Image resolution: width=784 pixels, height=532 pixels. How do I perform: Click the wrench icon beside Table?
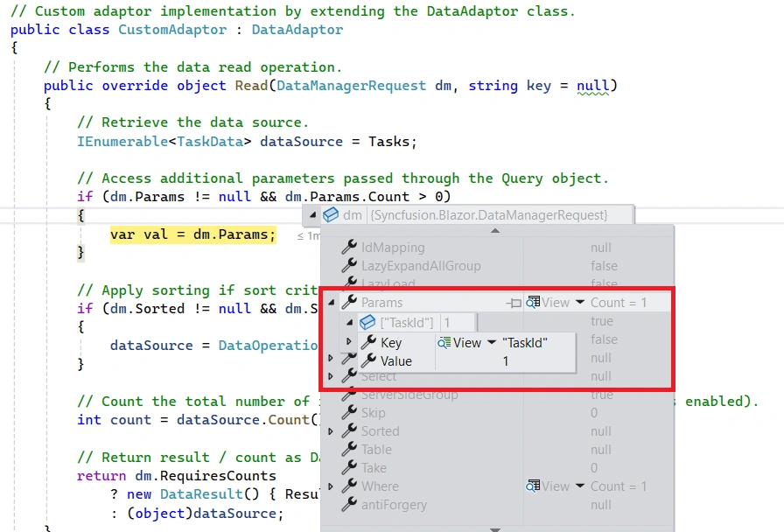pyautogui.click(x=349, y=449)
